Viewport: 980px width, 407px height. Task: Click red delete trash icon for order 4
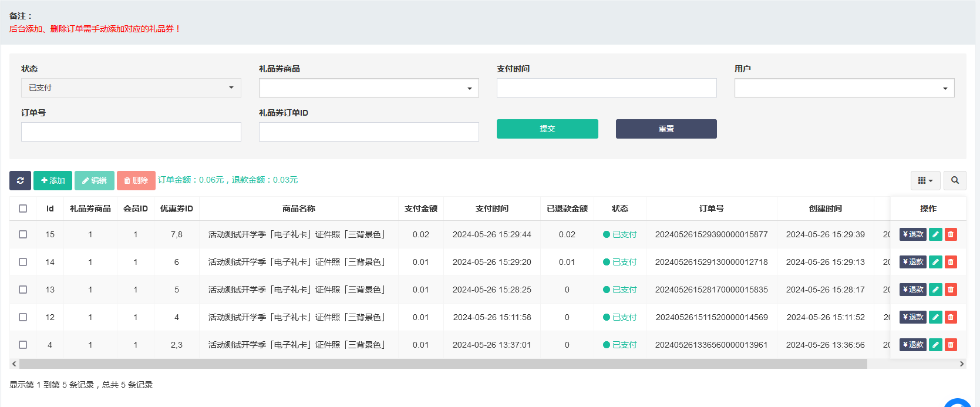click(x=951, y=345)
